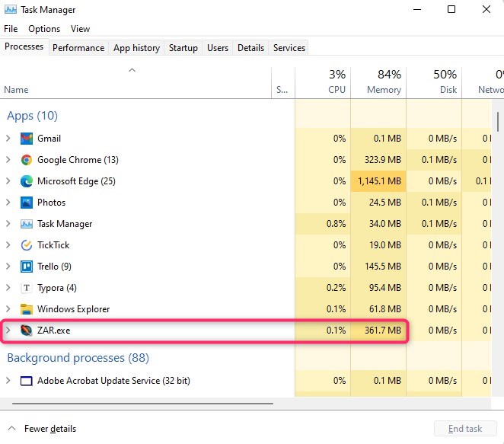Viewport: 504px width, 444px height.
Task: Expand the Gmail process group
Action: click(x=8, y=139)
